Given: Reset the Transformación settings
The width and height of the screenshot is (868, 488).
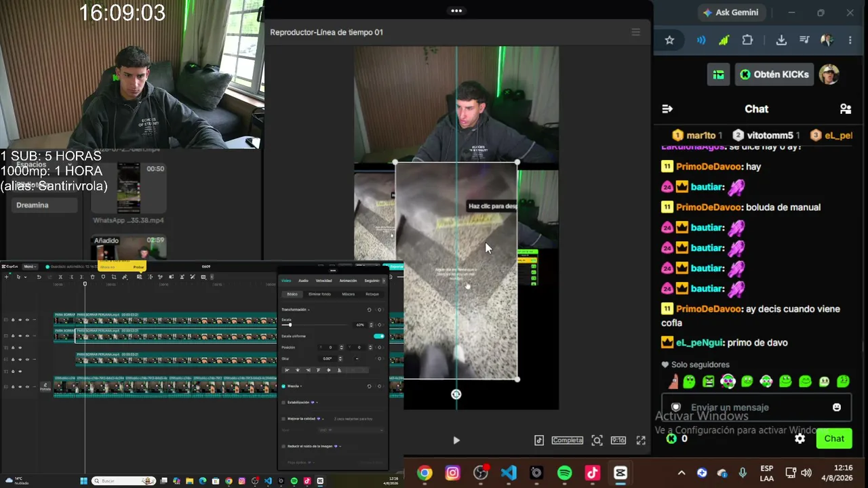Looking at the screenshot, I should pos(369,310).
